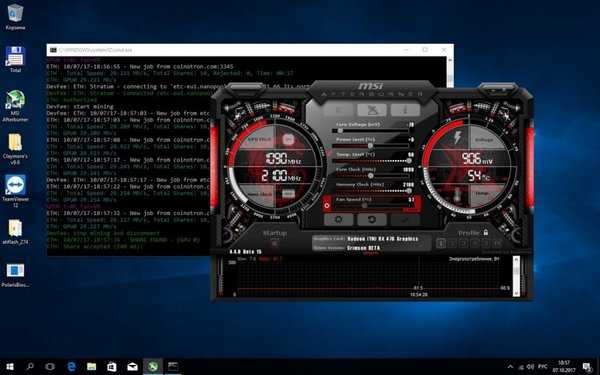Show hidden system tray icons chevron

(510, 367)
